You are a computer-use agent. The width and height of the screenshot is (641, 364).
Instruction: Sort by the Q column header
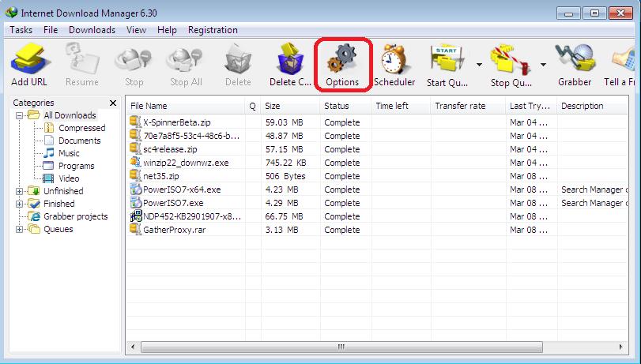click(253, 106)
